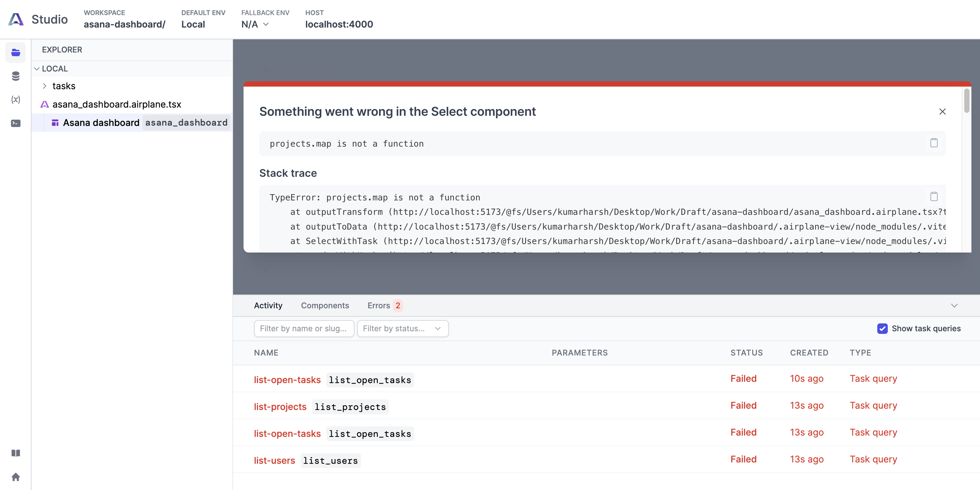
Task: Click the list_projects slug badge
Action: tap(350, 407)
